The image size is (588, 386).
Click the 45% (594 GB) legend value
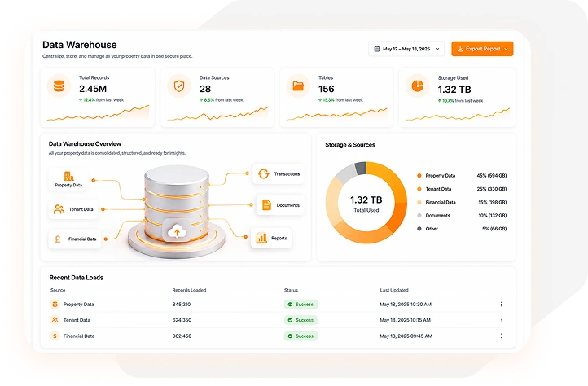(492, 176)
